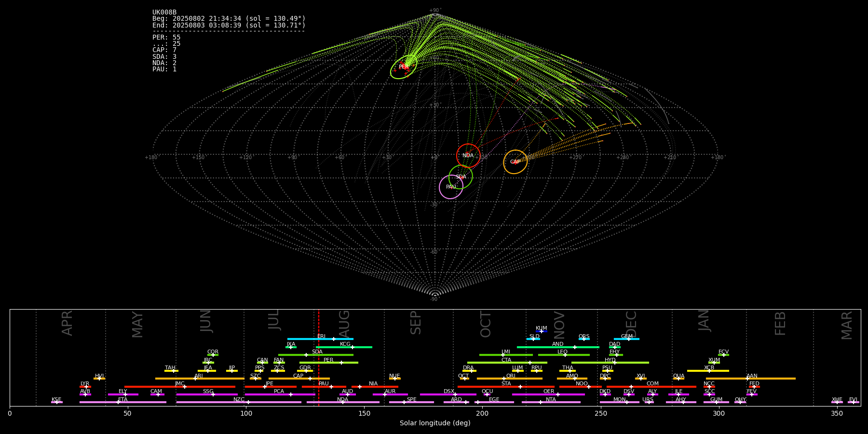Click the SSG purple shower bar

(x=207, y=394)
